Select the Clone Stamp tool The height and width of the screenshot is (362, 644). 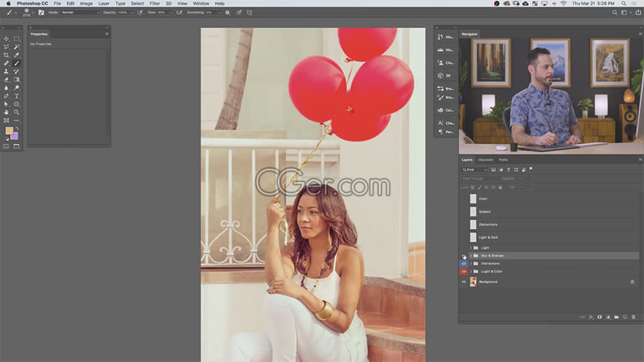pyautogui.click(x=6, y=72)
